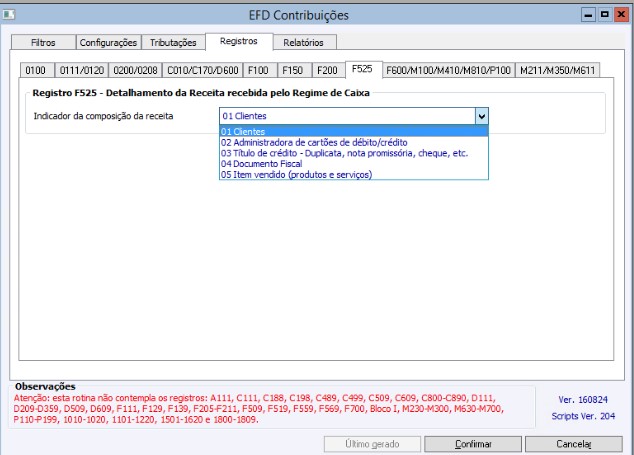Click the red Atenção warning text
The image size is (634, 455).
click(x=259, y=408)
